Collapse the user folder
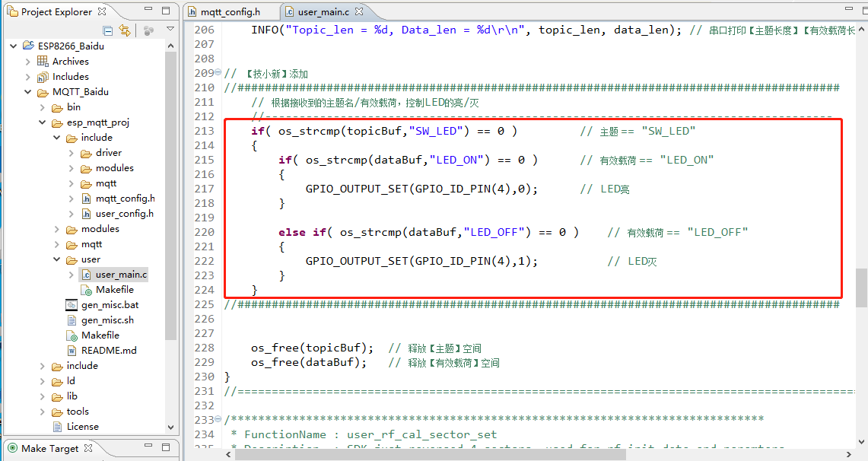Screen dimensions: 868x461 click(x=56, y=259)
